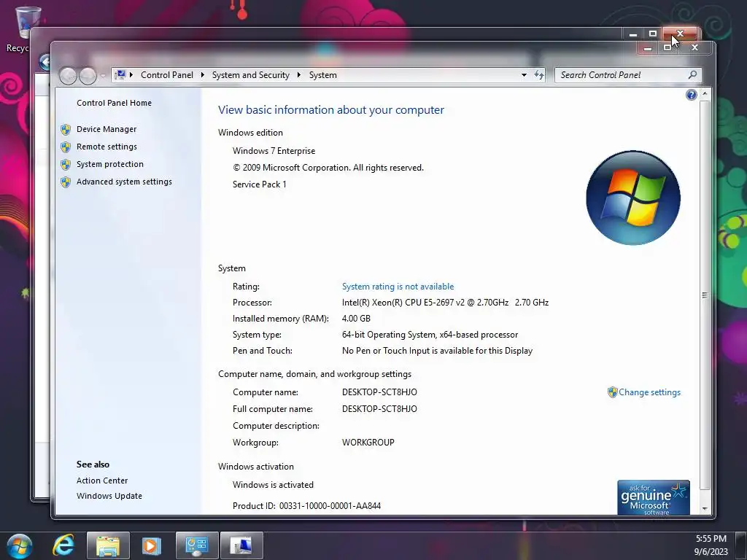Click the Intel Xeon processor text
Image resolution: width=747 pixels, height=560 pixels.
(x=445, y=303)
